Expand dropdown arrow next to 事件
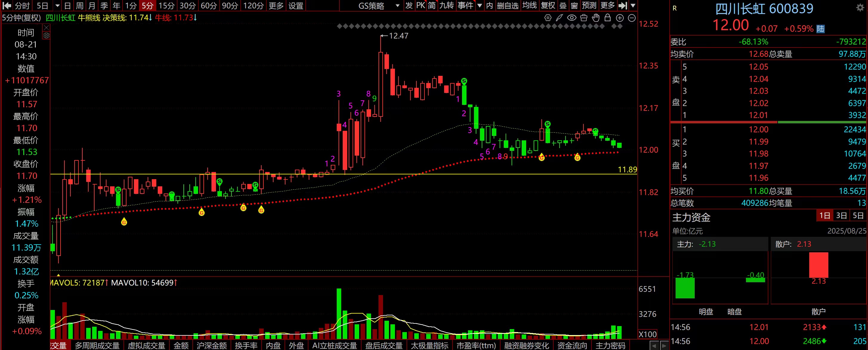The height and width of the screenshot is (350, 868). pos(480,5)
